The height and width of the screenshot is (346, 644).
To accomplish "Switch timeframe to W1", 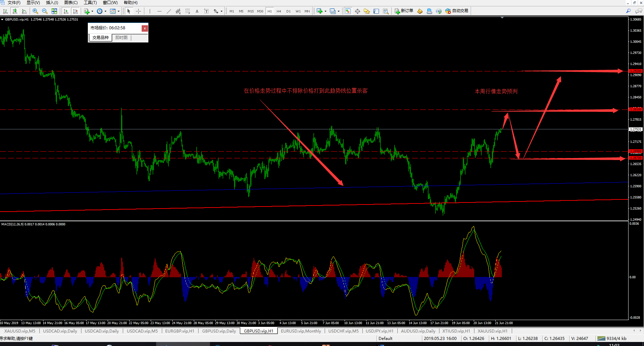I will [x=298, y=11].
